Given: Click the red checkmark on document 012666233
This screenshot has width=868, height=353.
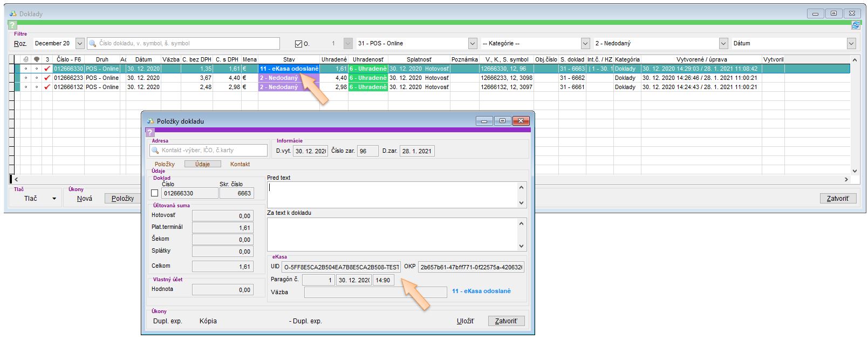Looking at the screenshot, I should (47, 78).
